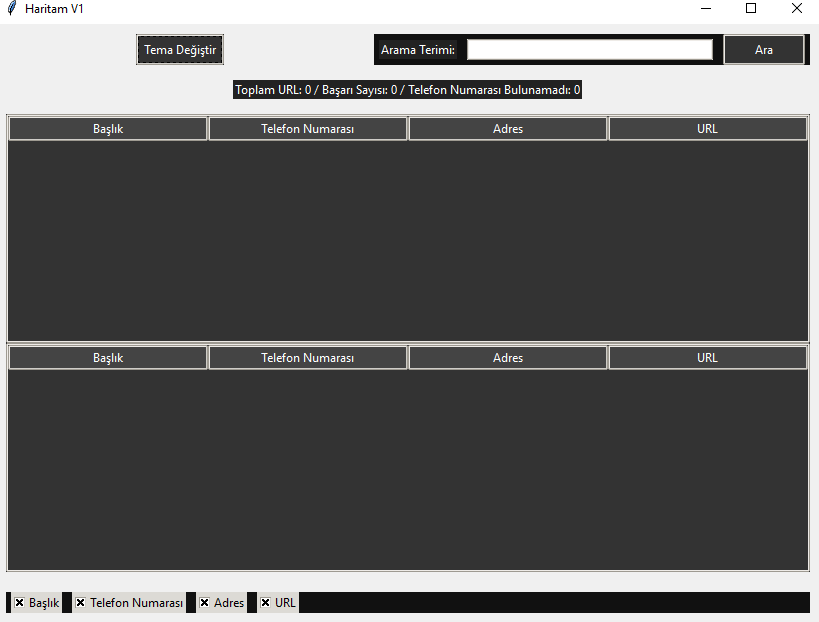The height and width of the screenshot is (622, 819).
Task: Close the Haritam V1 window
Action: [x=797, y=8]
